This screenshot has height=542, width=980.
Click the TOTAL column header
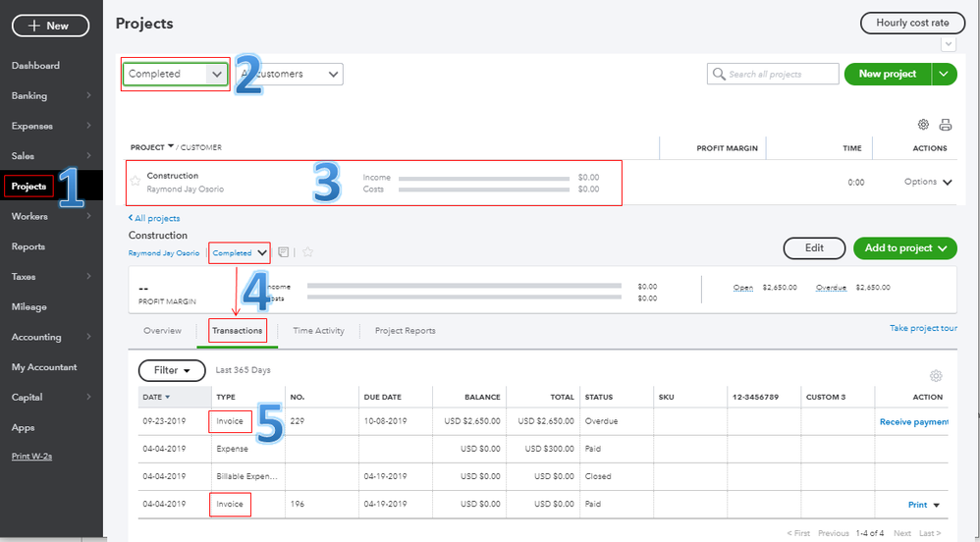(562, 397)
